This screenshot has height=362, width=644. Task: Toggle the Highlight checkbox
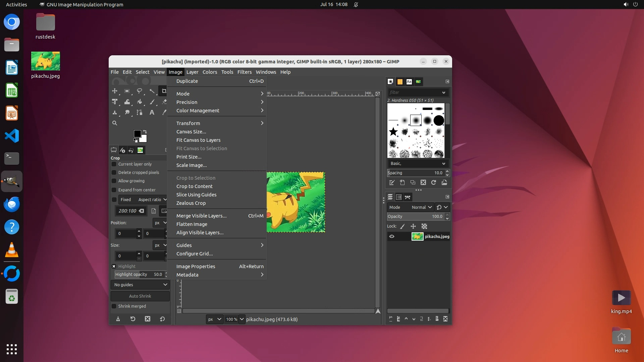(x=114, y=266)
